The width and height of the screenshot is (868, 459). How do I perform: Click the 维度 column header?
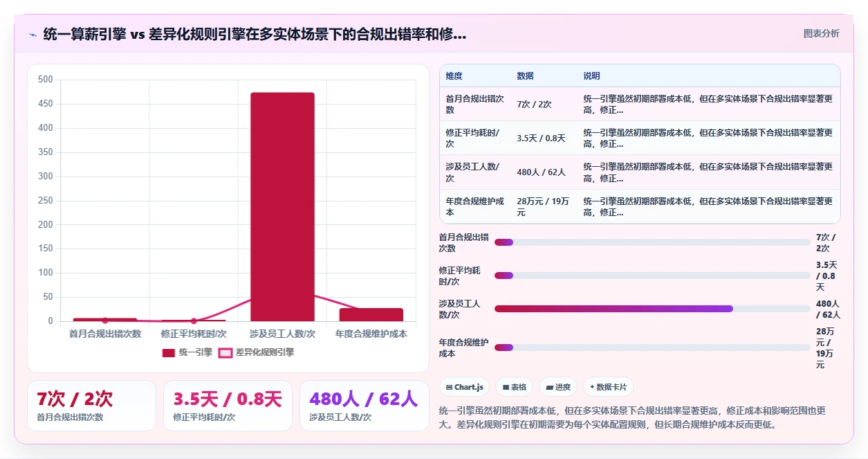pos(454,76)
